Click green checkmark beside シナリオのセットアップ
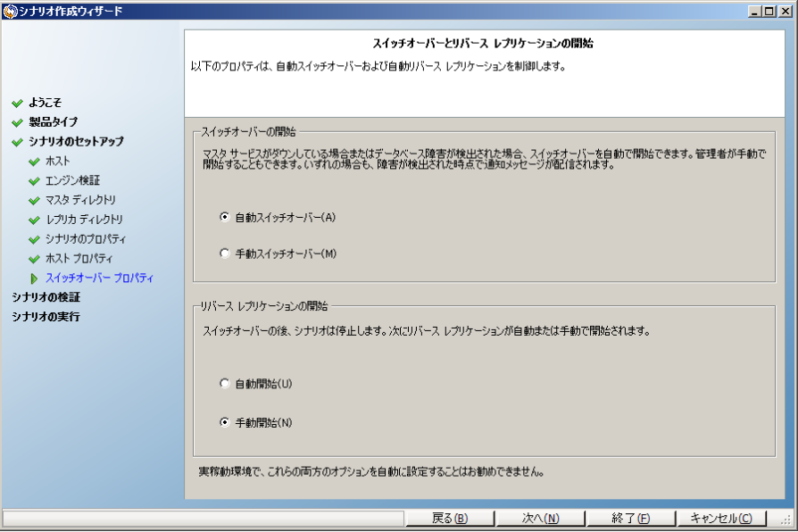The width and height of the screenshot is (798, 532). click(17, 142)
